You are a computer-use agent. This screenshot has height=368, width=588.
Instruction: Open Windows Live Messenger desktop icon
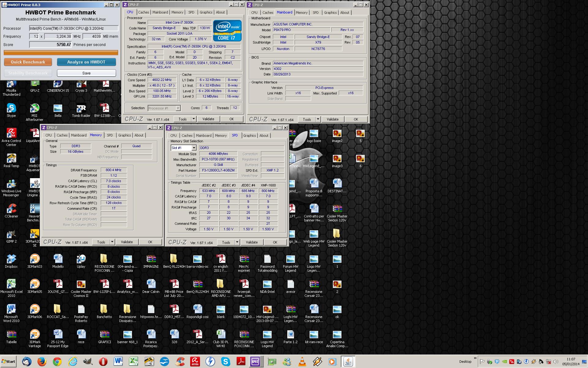tap(11, 187)
